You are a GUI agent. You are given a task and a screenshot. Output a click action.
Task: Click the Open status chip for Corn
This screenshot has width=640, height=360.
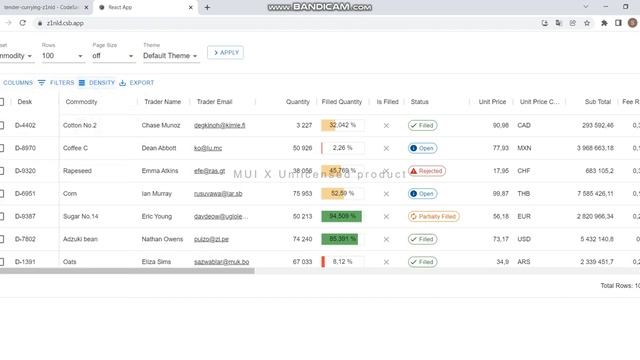tap(422, 193)
